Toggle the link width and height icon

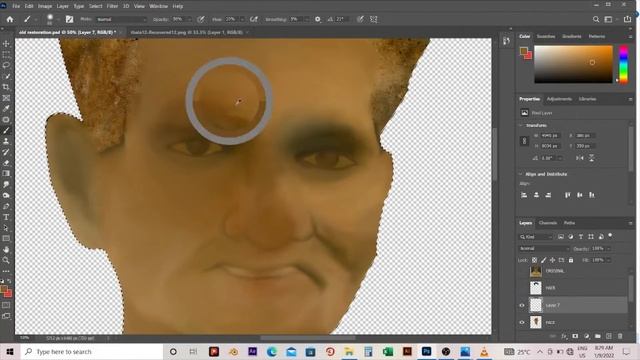click(524, 141)
